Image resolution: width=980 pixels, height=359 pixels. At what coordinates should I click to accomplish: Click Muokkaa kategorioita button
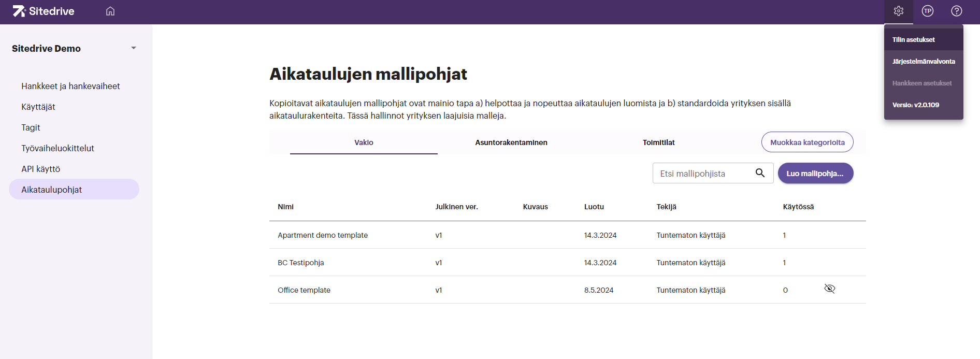click(807, 142)
